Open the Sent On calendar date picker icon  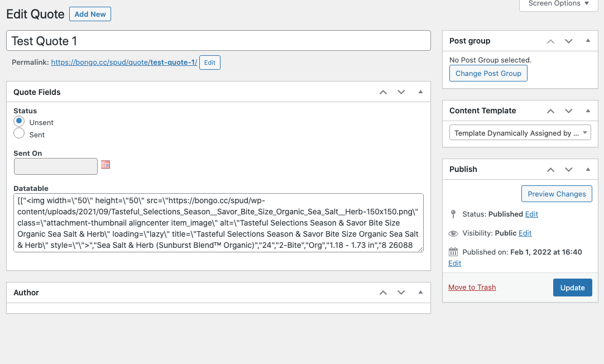point(106,165)
